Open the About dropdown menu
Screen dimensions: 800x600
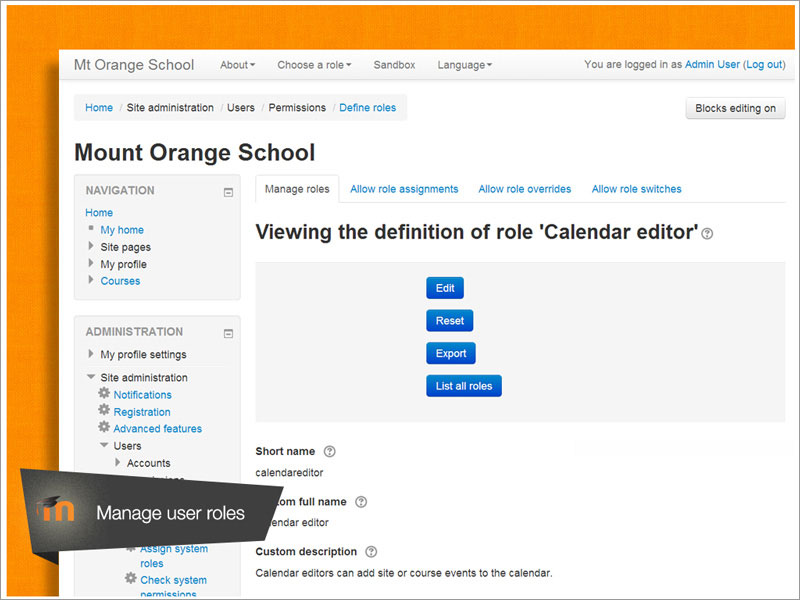click(x=237, y=65)
